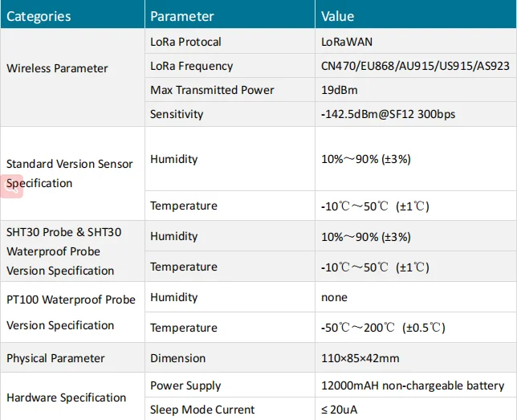517x420 pixels.
Task: Select the humidity value reading none
Action: tap(334, 297)
